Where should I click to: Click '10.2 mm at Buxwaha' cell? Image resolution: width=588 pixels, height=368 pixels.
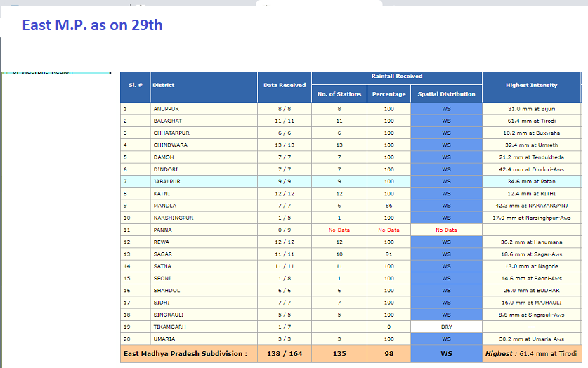531,133
